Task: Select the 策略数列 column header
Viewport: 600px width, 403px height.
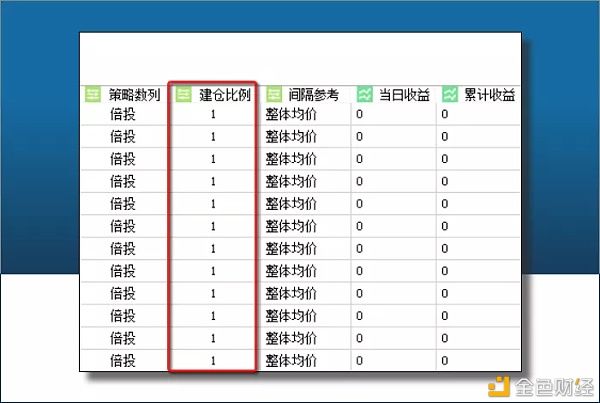Action: pyautogui.click(x=134, y=95)
